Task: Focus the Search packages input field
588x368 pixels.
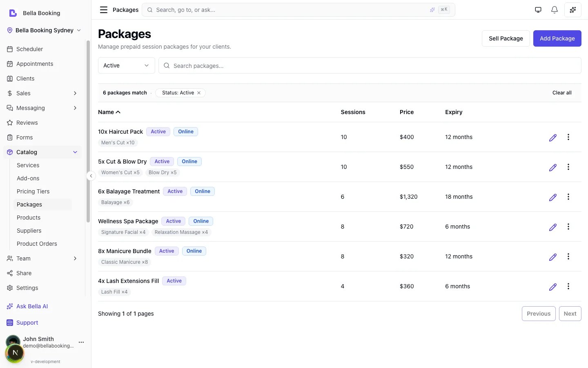Action: [x=370, y=65]
